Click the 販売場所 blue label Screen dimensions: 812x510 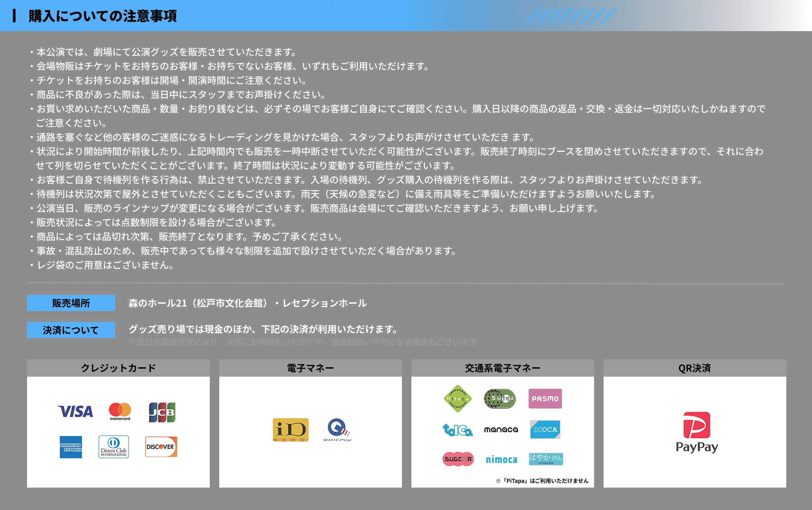(71, 303)
